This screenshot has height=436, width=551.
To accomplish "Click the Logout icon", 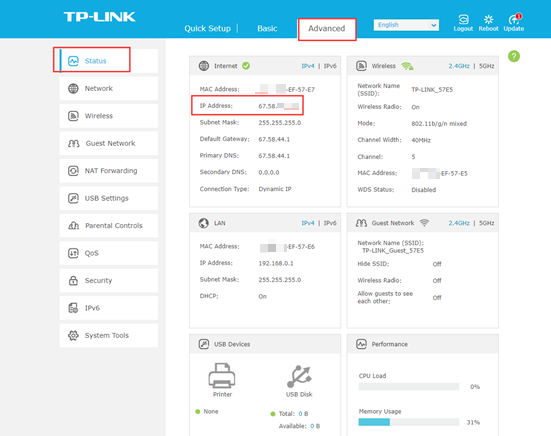I will tap(463, 19).
